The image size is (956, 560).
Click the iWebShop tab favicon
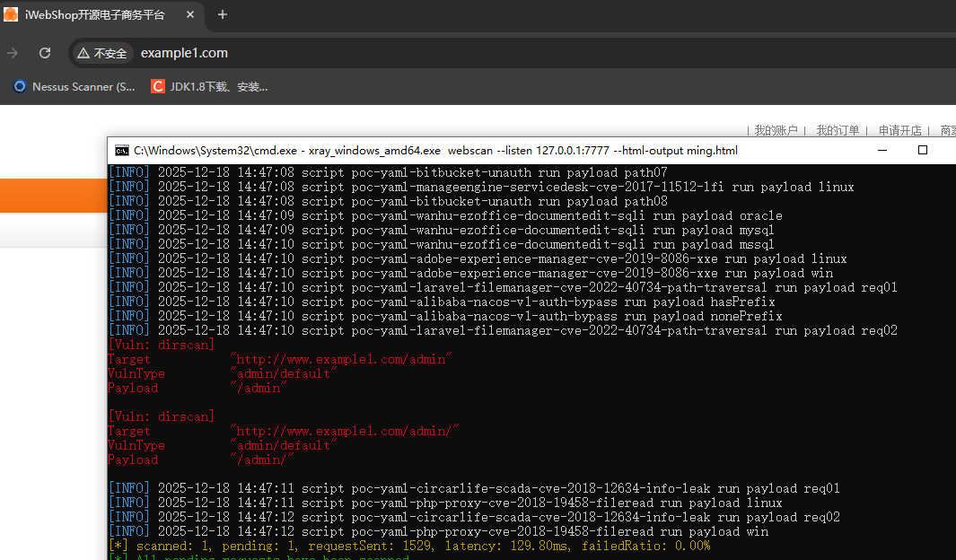pyautogui.click(x=11, y=14)
